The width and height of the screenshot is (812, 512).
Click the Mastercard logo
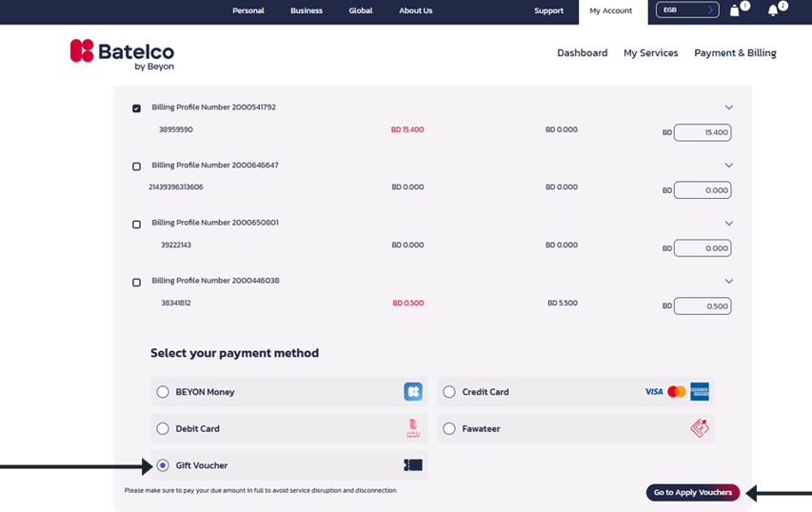[x=676, y=392]
